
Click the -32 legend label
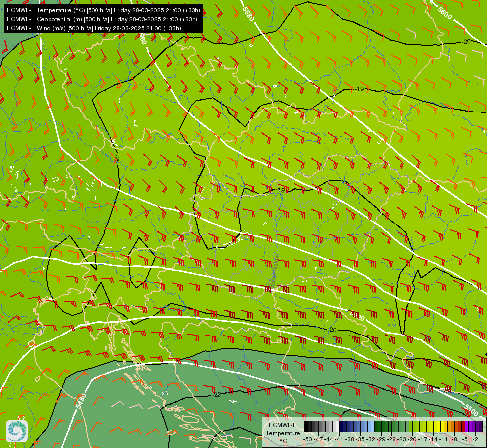click(x=371, y=439)
